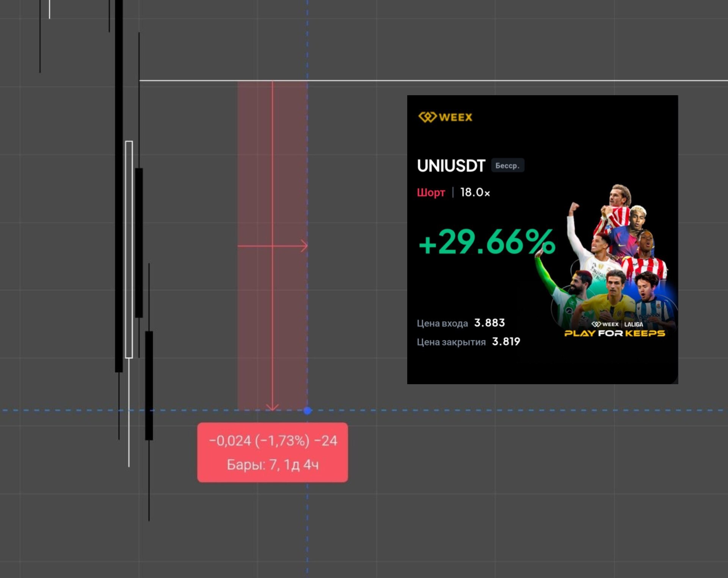The height and width of the screenshot is (578, 728).
Task: Click the Бары: 7, 1д 4ч duration text
Action: (273, 465)
